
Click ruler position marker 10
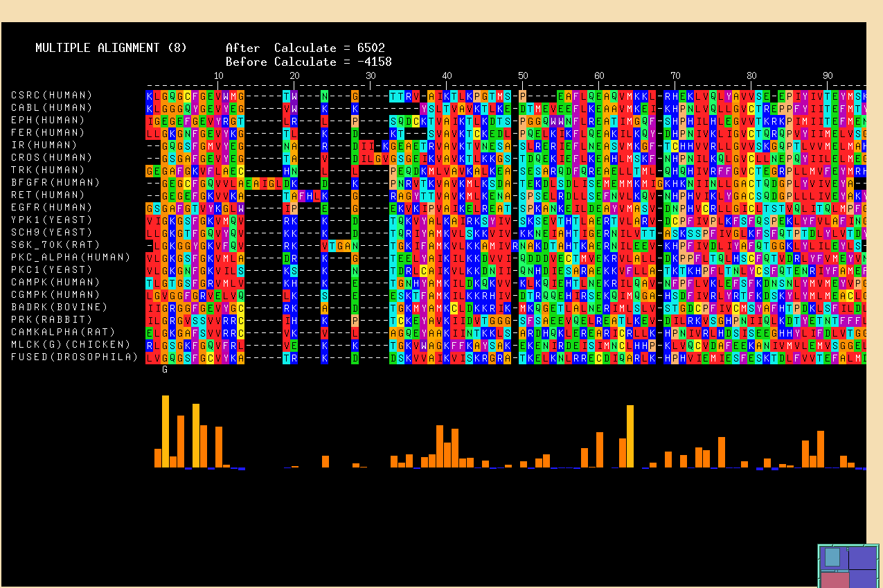pyautogui.click(x=218, y=75)
